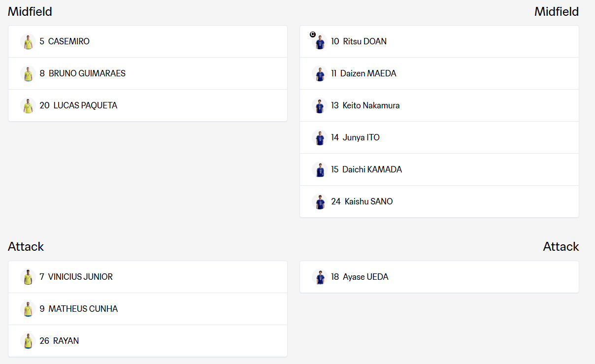The image size is (595, 364).
Task: Select Daichi KAMADA in the midfield list
Action: point(439,169)
